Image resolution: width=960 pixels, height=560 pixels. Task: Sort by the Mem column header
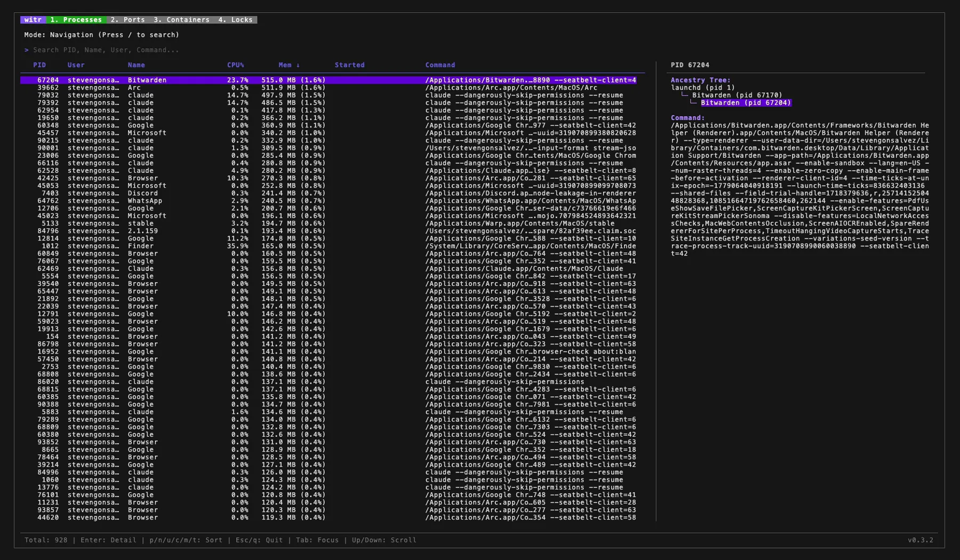click(x=289, y=65)
